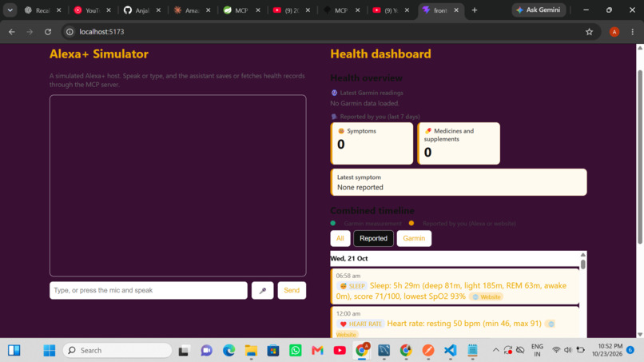Select the Sleep 5h 29m timeline entry
The width and height of the screenshot is (644, 362).
coord(455,286)
